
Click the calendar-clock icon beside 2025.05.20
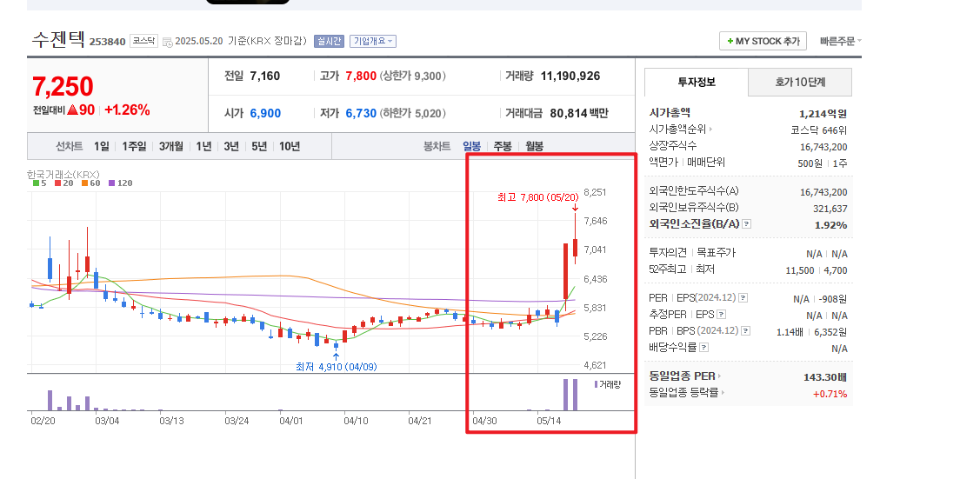168,42
